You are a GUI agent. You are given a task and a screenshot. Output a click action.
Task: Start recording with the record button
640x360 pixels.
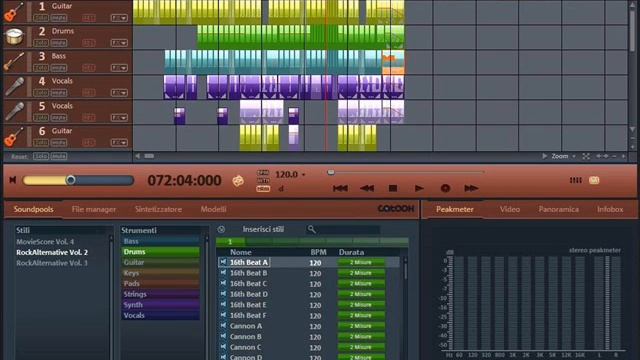[x=445, y=188]
